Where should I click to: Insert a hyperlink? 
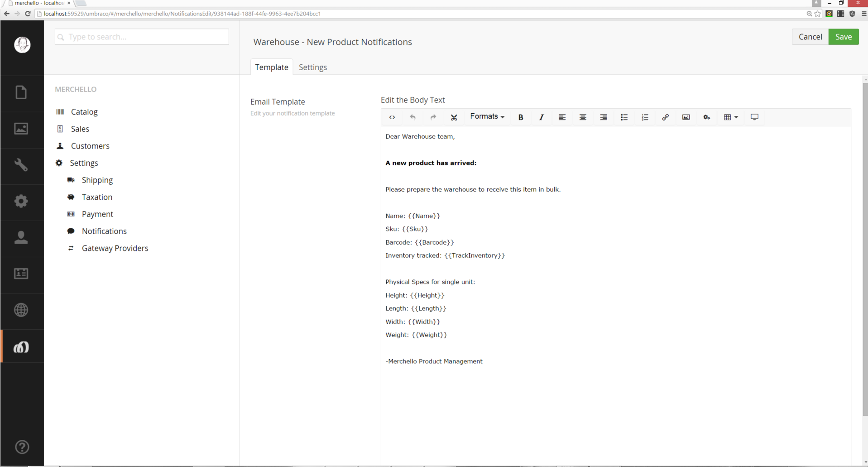665,117
